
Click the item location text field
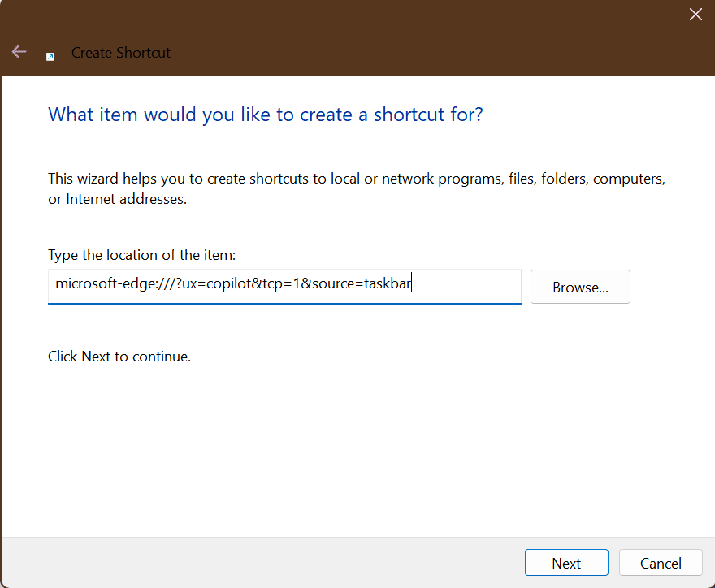[284, 286]
